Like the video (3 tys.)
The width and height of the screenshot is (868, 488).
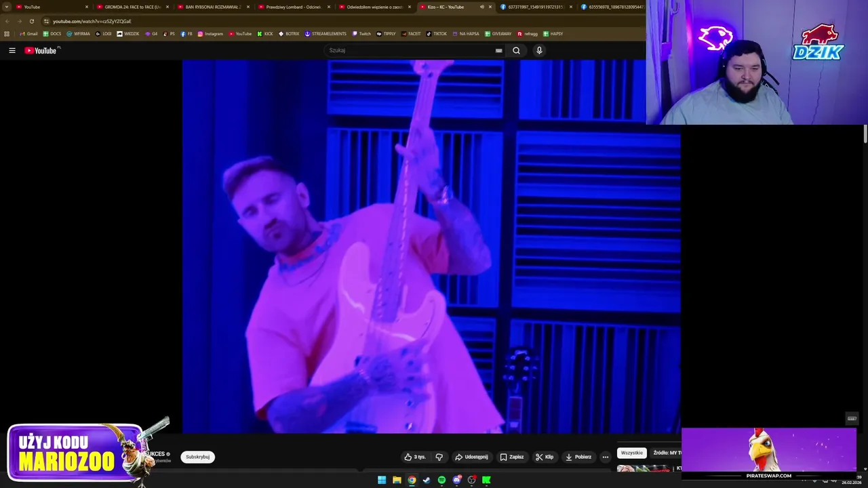(x=415, y=457)
